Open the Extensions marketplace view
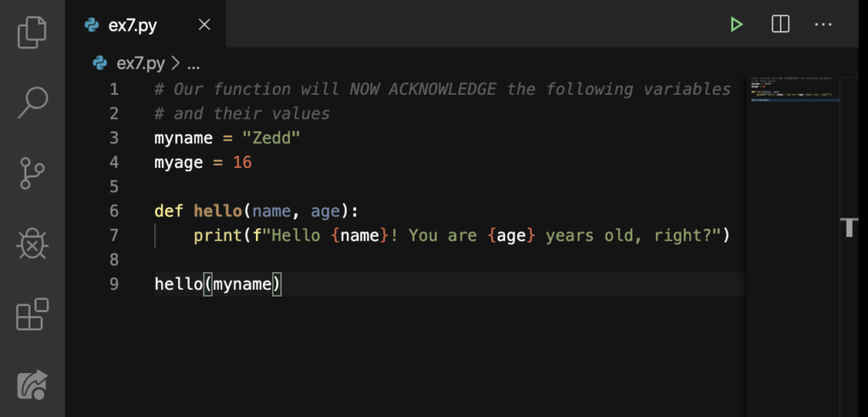Image resolution: width=868 pixels, height=417 pixels. (x=33, y=314)
